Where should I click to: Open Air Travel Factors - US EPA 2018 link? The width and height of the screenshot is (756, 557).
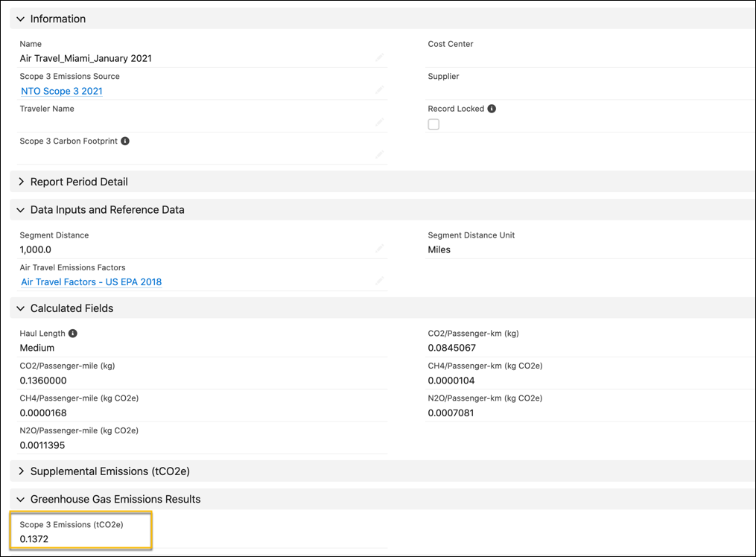pos(91,282)
